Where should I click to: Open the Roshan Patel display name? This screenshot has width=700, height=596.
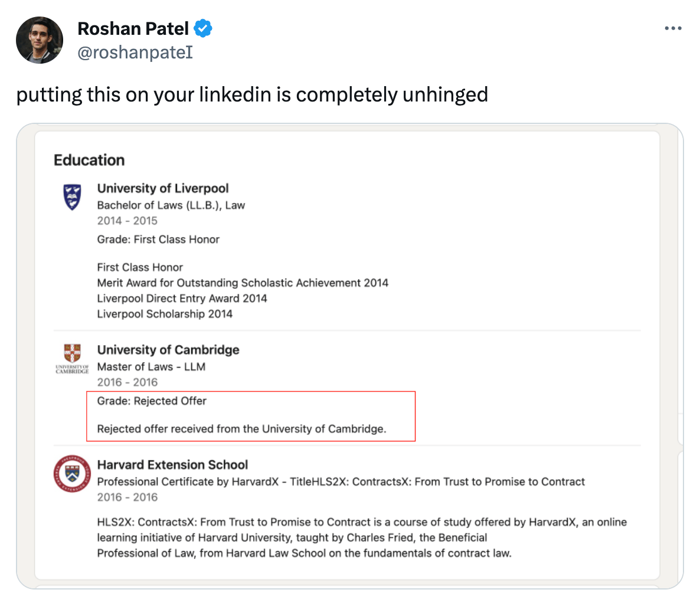coord(133,28)
